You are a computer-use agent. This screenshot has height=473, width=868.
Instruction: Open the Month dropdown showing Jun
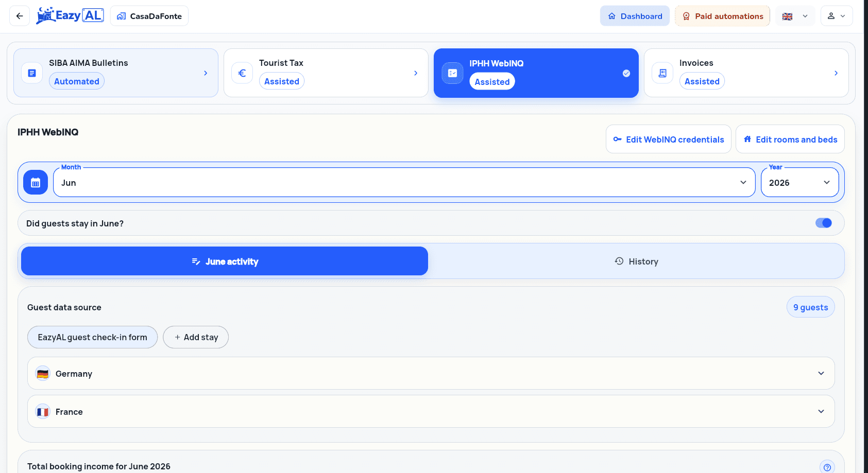(404, 183)
